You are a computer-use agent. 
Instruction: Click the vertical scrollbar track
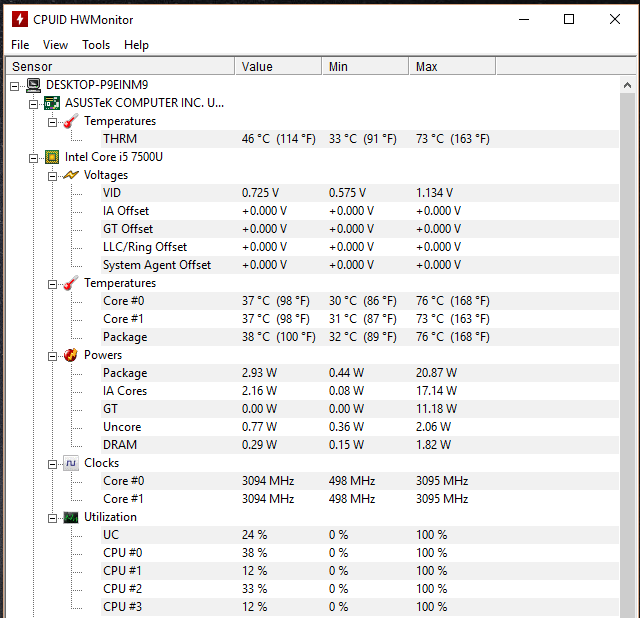pyautogui.click(x=627, y=355)
